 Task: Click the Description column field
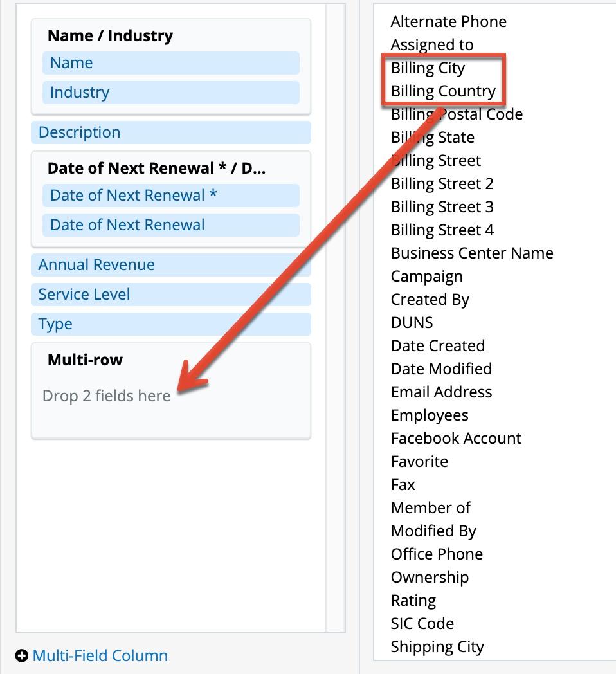point(170,132)
